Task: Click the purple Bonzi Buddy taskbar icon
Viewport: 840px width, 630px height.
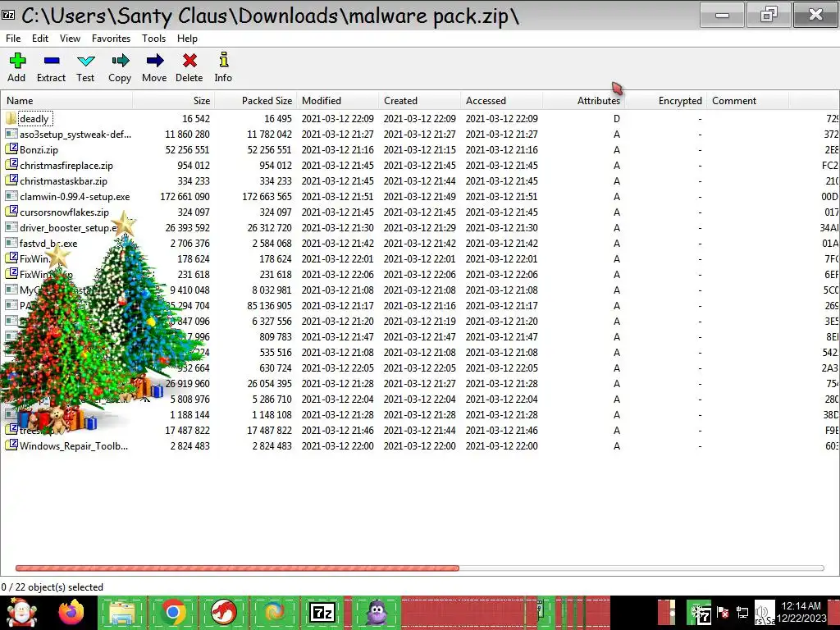Action: point(377,612)
